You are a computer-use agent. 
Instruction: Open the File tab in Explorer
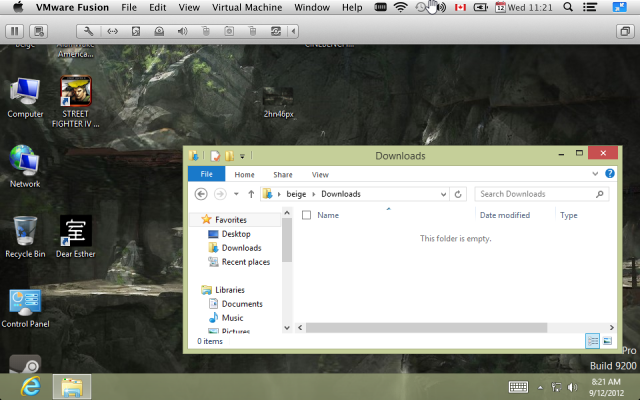click(x=207, y=174)
